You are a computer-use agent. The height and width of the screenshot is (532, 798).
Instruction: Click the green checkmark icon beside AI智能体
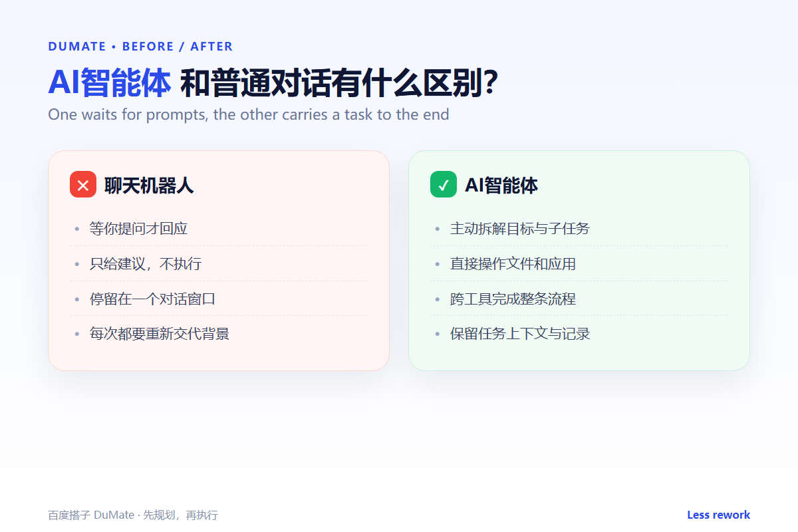point(444,184)
